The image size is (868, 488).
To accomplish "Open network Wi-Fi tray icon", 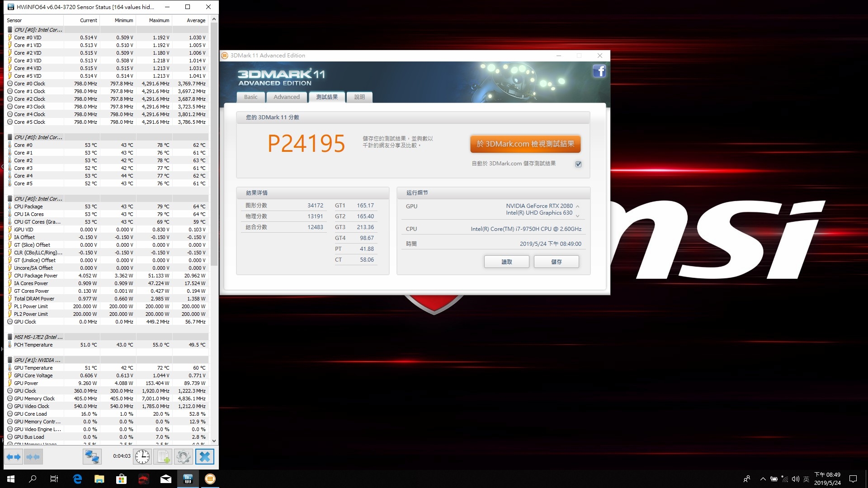I will point(785,479).
